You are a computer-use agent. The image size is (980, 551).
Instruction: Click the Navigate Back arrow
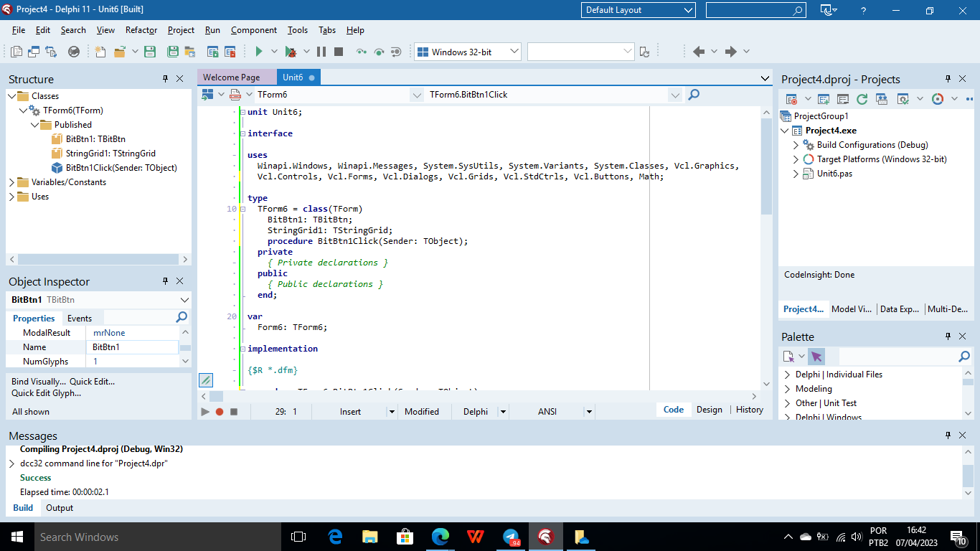click(x=699, y=52)
